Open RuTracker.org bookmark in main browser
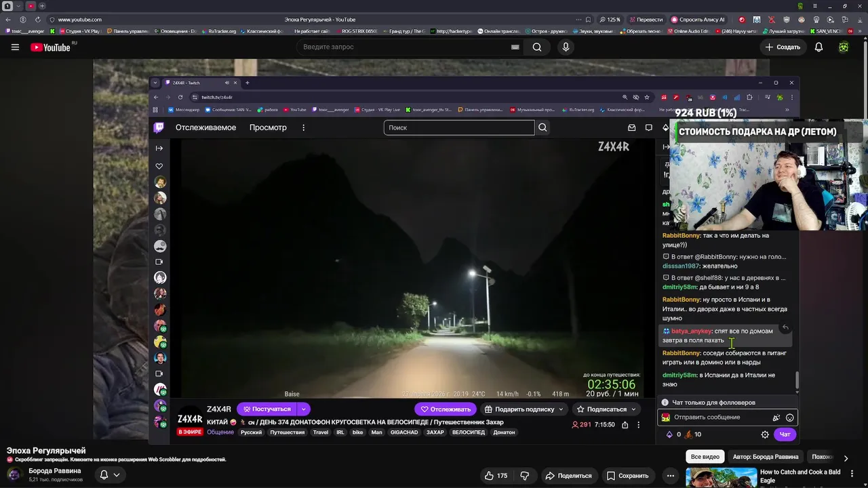This screenshot has width=868, height=488. [x=219, y=31]
